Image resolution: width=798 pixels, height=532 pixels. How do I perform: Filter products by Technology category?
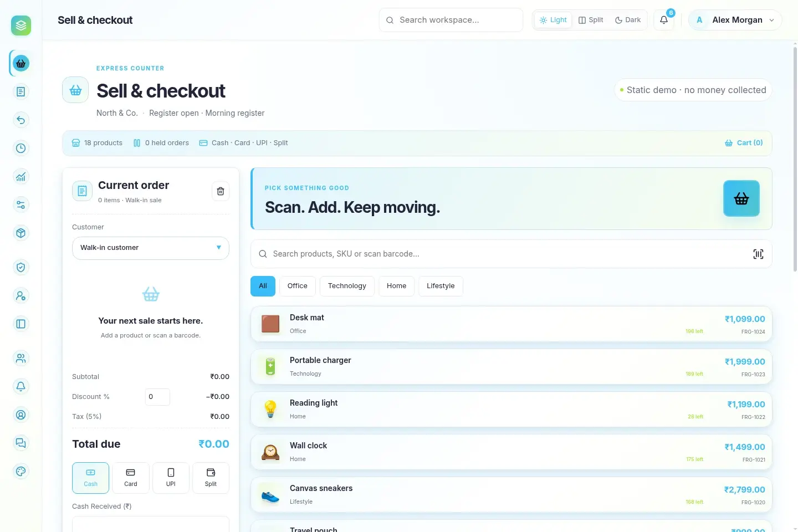[x=347, y=286]
